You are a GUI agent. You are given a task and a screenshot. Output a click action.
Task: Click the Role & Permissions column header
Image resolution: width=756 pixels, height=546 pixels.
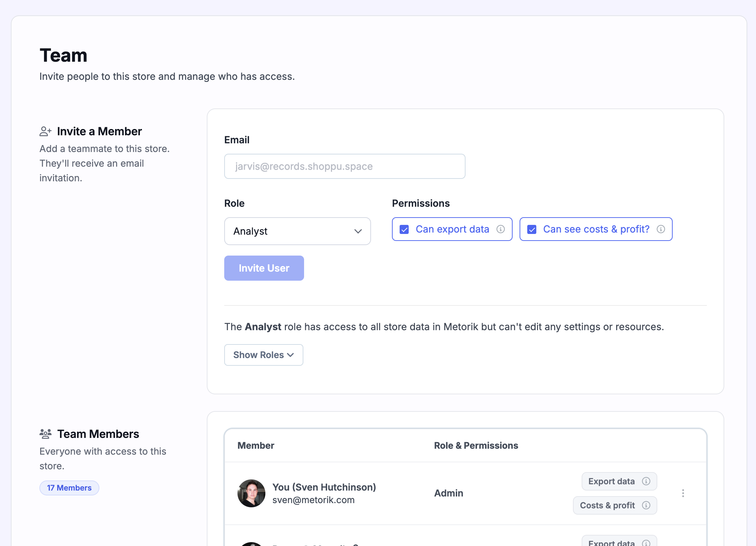[x=476, y=446]
